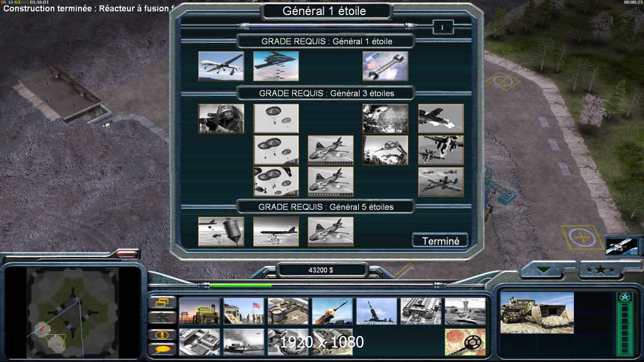This screenshot has height=362, width=644.
Task: Click the selected bulldozer portrait
Action: click(537, 313)
